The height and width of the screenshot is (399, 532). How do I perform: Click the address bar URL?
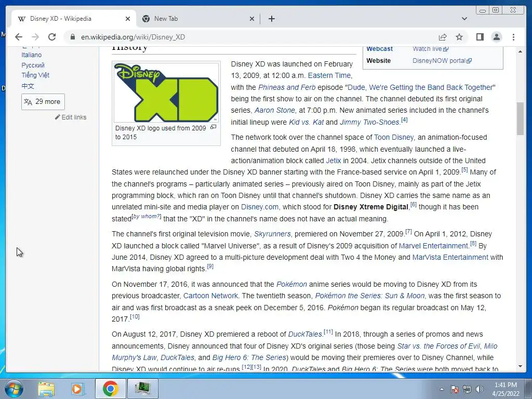click(133, 37)
